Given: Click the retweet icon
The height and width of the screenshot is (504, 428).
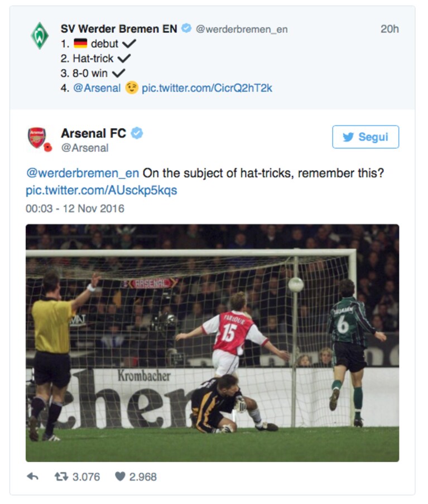Looking at the screenshot, I should click(x=61, y=476).
